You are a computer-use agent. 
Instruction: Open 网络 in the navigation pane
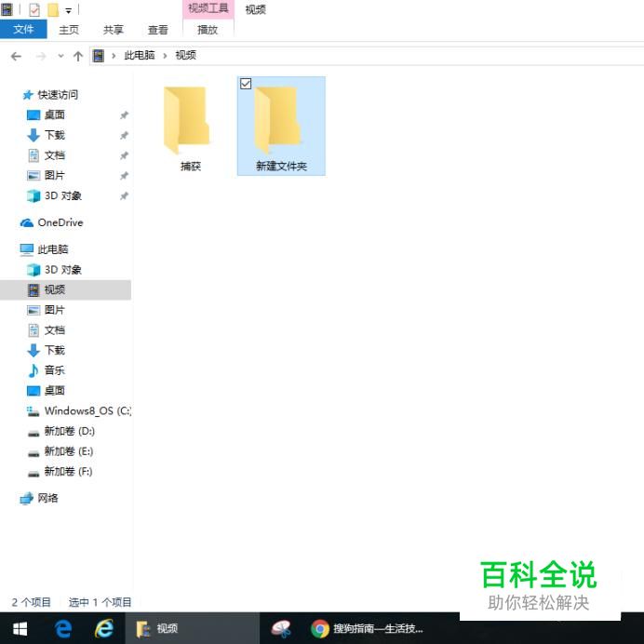tap(48, 498)
